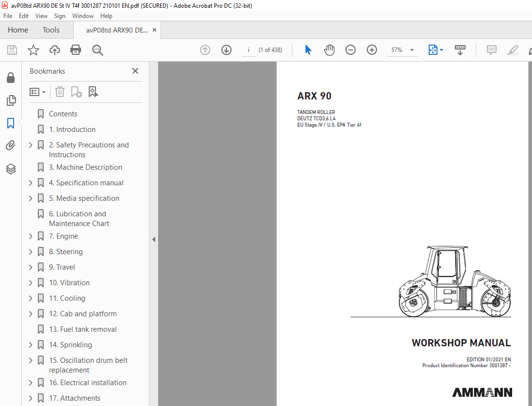
Task: Toggle the Bookmarks panel icon in sidebar
Action: coord(11,123)
